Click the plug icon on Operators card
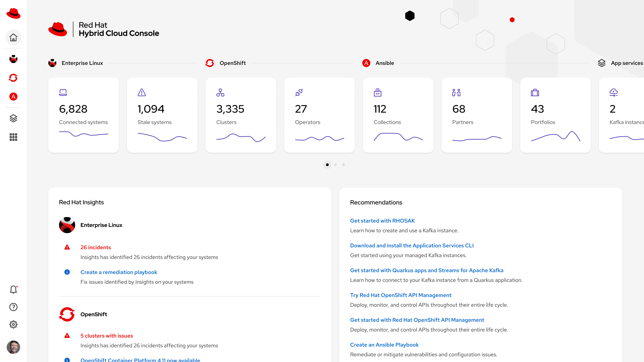 pos(299,93)
